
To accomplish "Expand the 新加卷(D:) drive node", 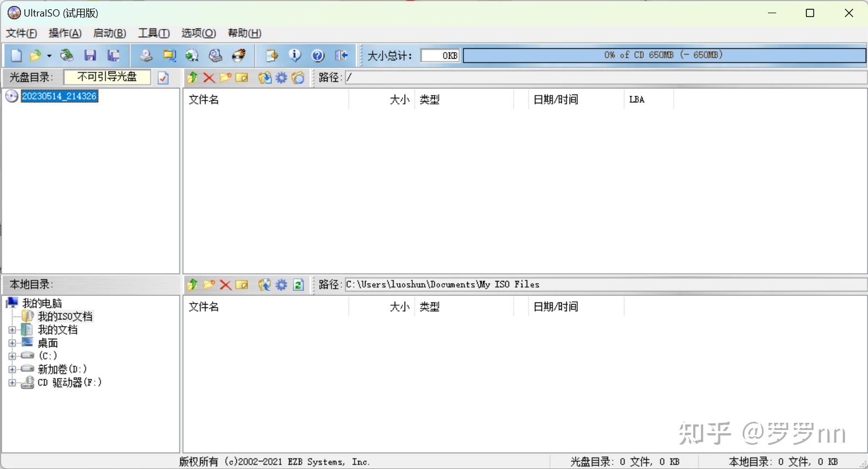I will point(12,369).
